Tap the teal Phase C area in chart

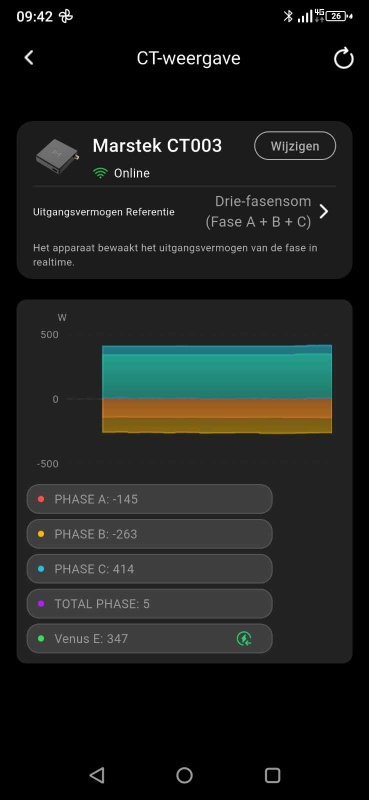pos(217,376)
